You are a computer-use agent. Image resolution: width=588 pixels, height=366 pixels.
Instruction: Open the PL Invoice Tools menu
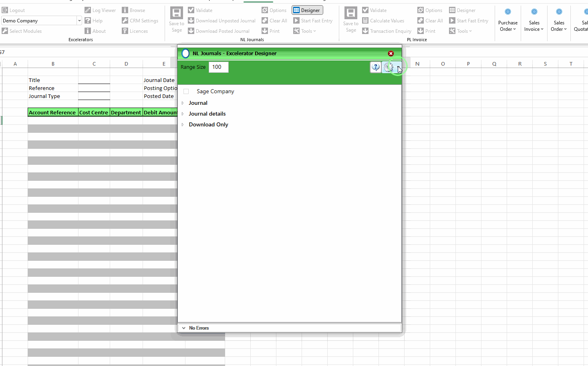click(460, 31)
